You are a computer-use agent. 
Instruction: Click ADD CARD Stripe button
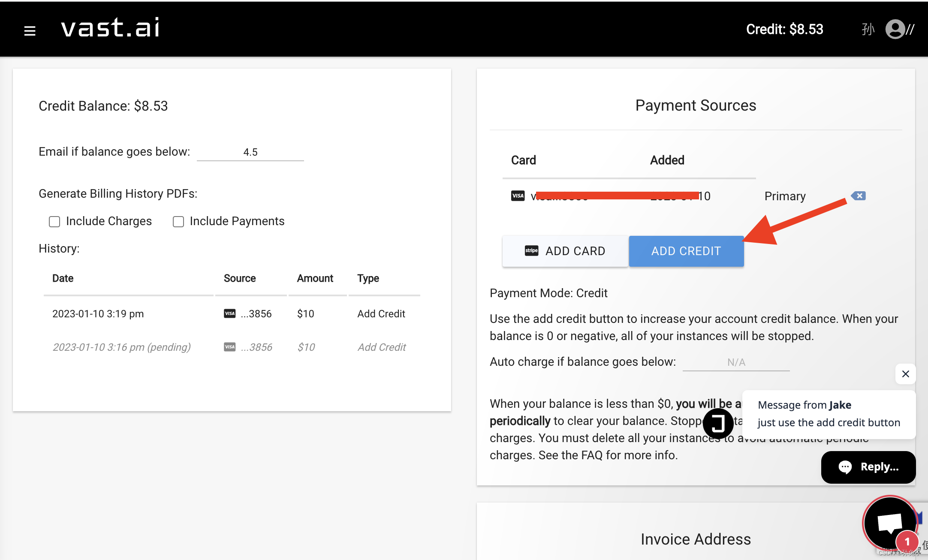[x=565, y=251]
